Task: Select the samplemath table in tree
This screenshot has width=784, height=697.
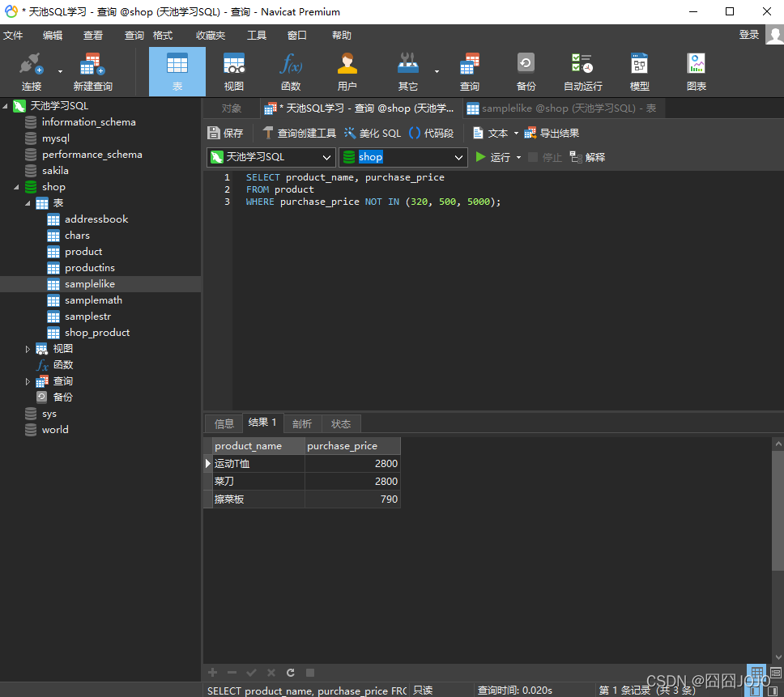Action: point(93,300)
